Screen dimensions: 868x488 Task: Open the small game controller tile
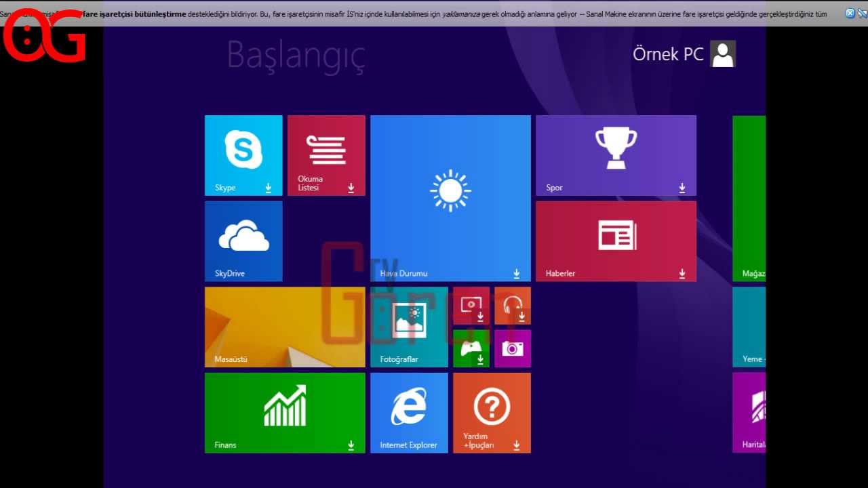coord(471,348)
